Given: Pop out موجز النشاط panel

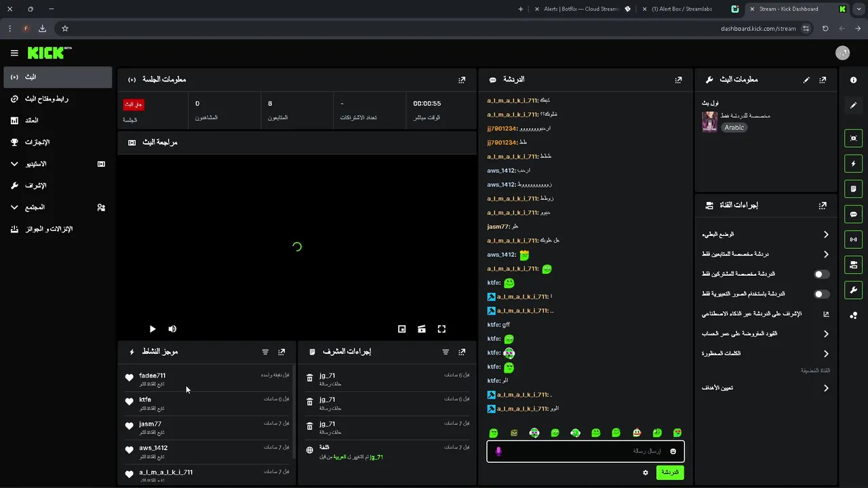Looking at the screenshot, I should point(281,352).
